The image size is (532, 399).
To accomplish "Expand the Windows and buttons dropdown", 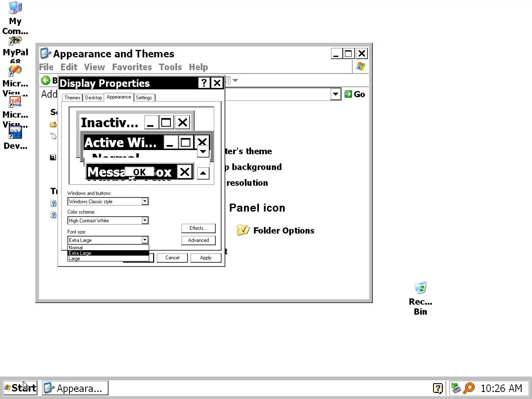I will [x=145, y=202].
